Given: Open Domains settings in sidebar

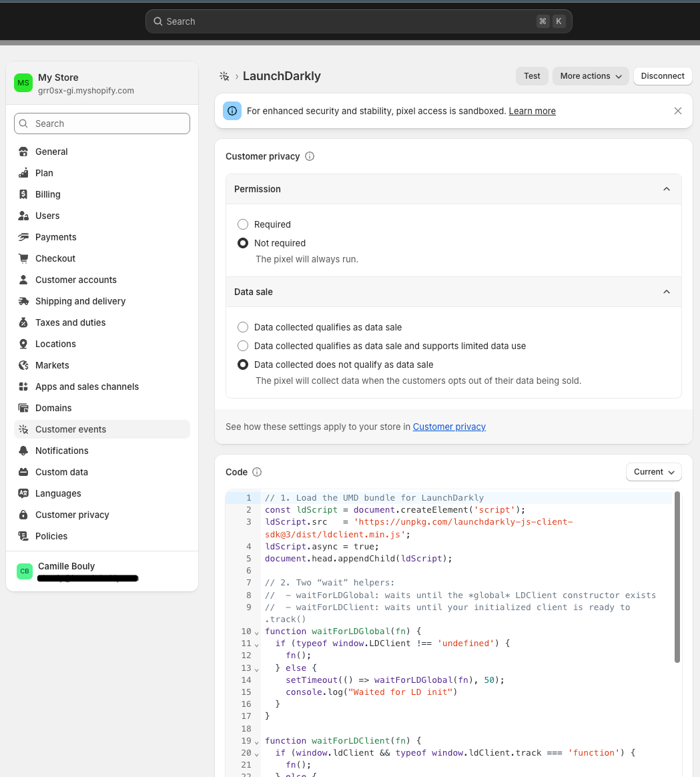Looking at the screenshot, I should (53, 408).
